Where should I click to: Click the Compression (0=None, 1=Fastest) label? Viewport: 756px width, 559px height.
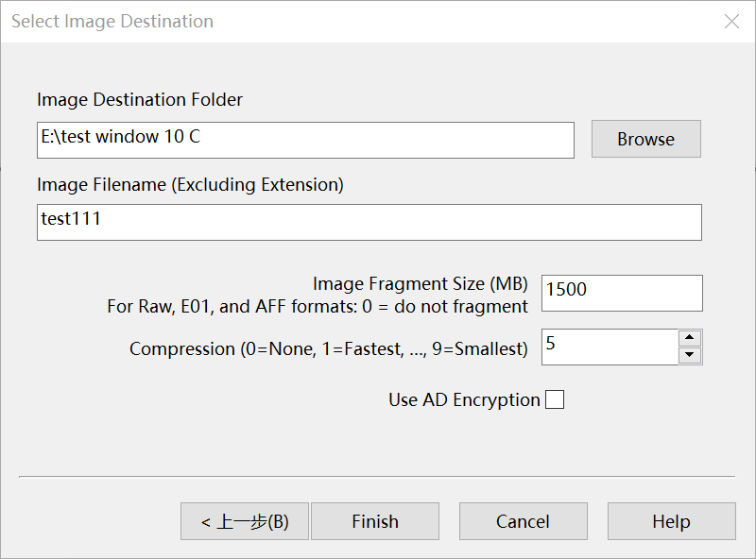point(328,348)
